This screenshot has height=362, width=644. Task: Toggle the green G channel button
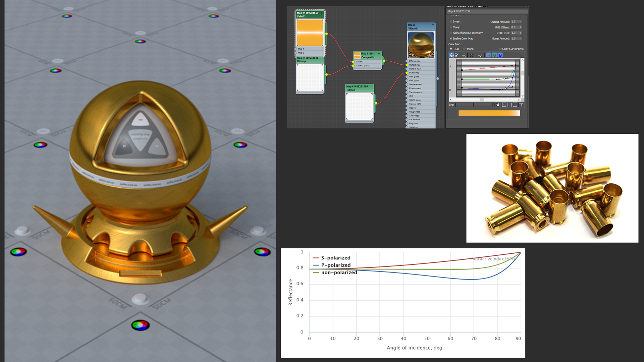494,55
